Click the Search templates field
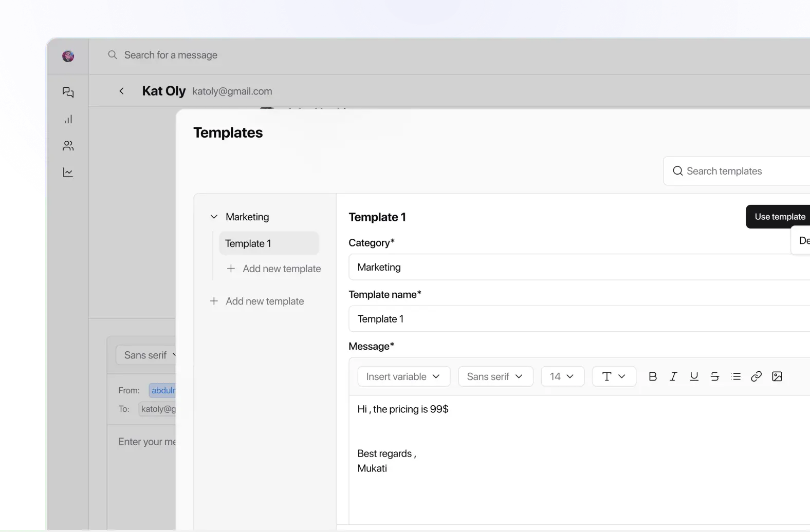The image size is (810, 532). (x=740, y=171)
